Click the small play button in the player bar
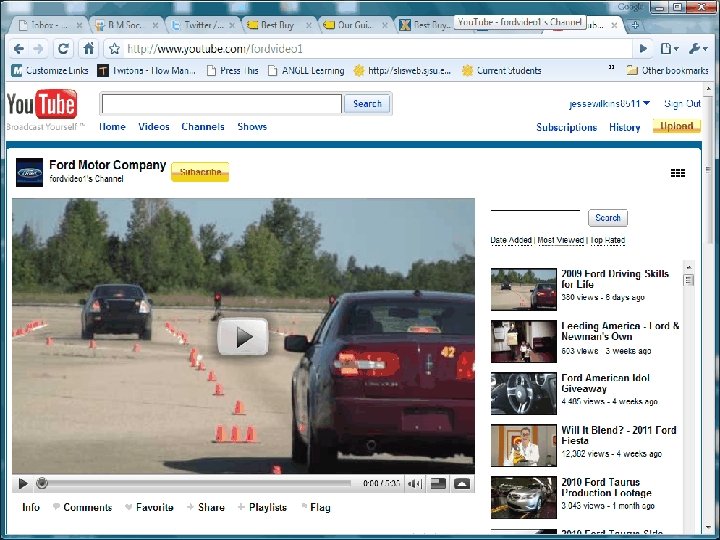Image resolution: width=720 pixels, height=540 pixels. pos(22,484)
